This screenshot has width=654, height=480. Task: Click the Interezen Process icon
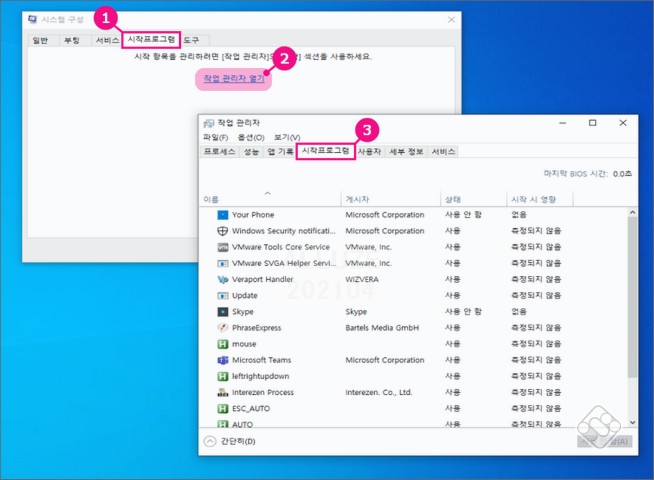coord(223,392)
